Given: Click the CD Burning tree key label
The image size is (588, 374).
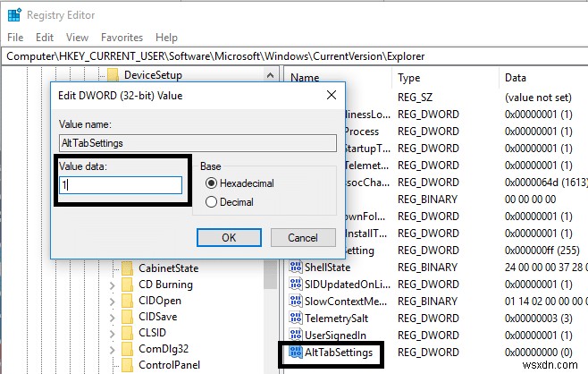Looking at the screenshot, I should tap(165, 285).
